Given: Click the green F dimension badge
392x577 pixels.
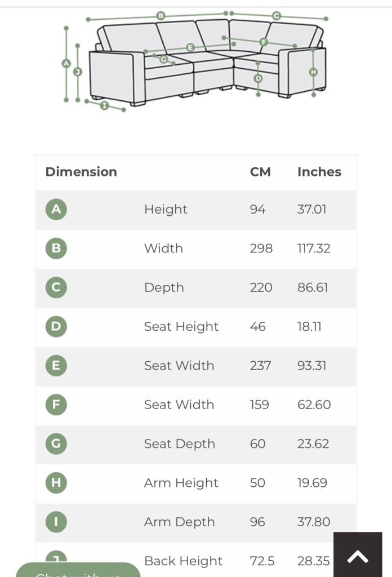Looking at the screenshot, I should (56, 405).
